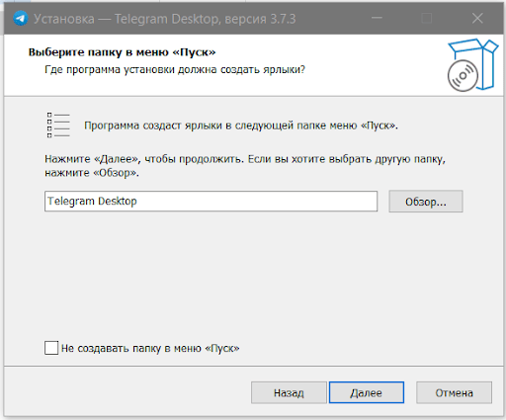This screenshot has height=420, width=506.
Task: Click the instruction text starting «Нажмите «Далее», чтобы продолжить»
Action: click(x=245, y=166)
